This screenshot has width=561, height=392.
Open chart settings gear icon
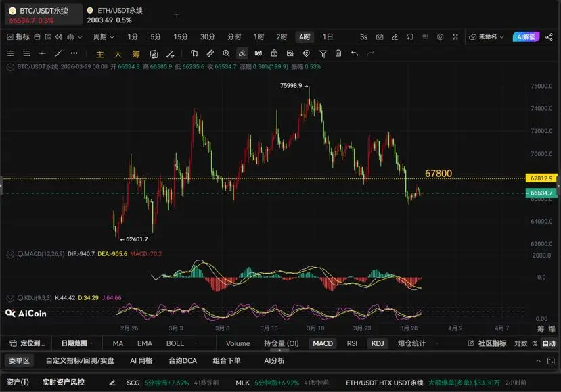[x=441, y=36]
